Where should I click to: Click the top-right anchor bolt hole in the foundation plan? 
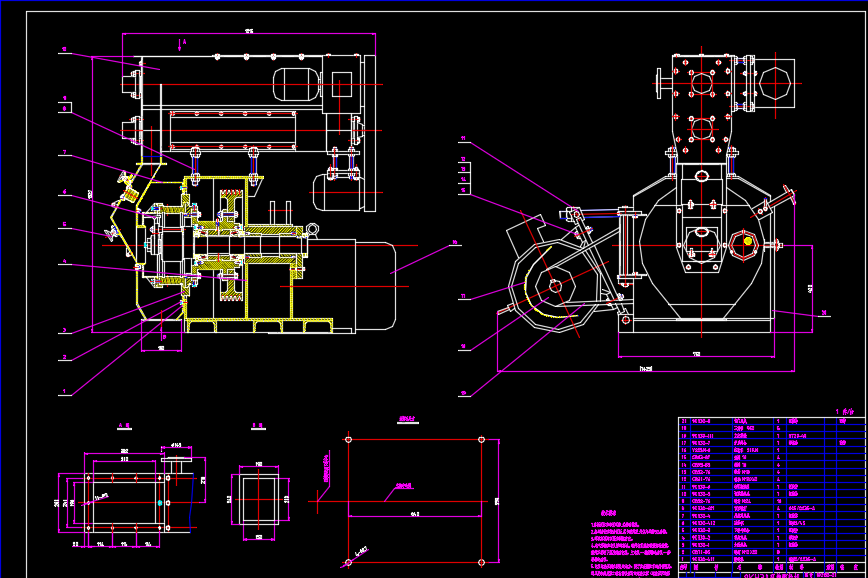coord(482,440)
